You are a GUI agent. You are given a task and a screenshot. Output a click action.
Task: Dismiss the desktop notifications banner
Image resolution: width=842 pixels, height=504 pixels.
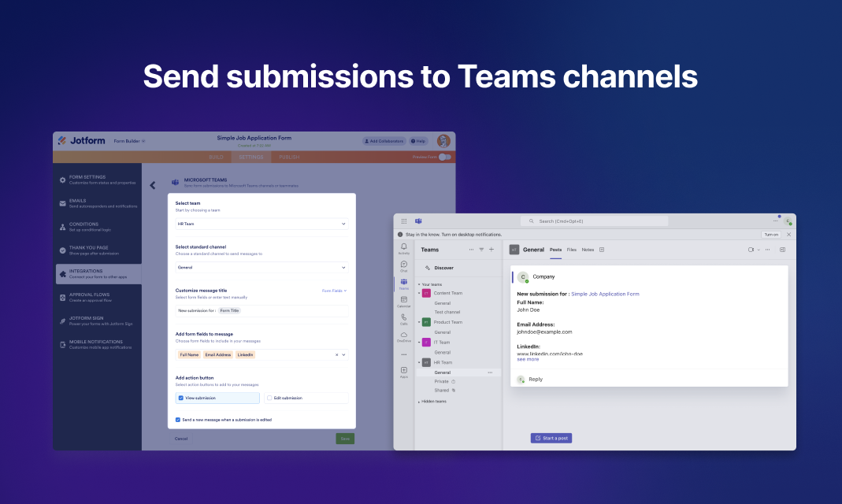coord(789,235)
